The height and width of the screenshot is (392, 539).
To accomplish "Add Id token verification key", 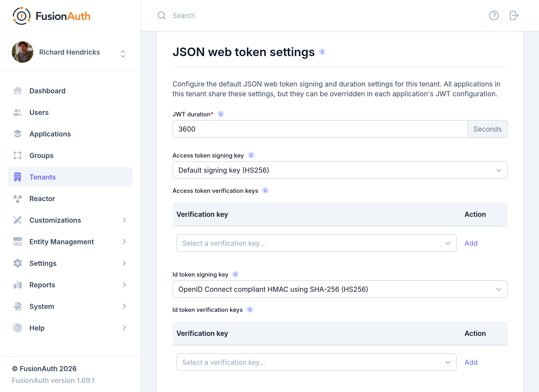I will (x=471, y=362).
